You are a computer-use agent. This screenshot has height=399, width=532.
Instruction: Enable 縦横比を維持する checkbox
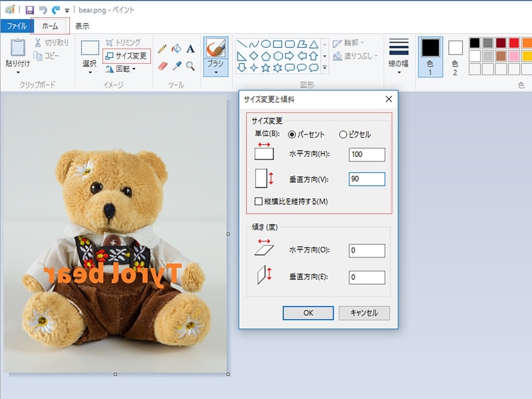(x=259, y=201)
